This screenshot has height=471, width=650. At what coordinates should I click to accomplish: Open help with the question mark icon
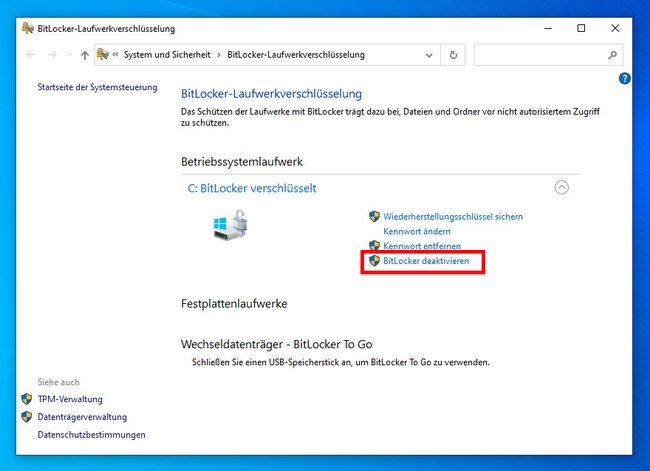point(624,78)
